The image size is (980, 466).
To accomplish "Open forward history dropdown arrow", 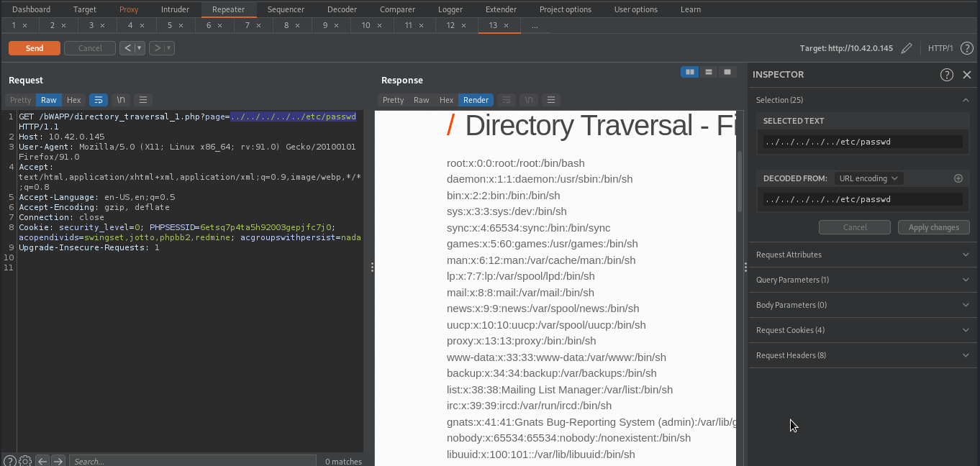I will pyautogui.click(x=170, y=48).
